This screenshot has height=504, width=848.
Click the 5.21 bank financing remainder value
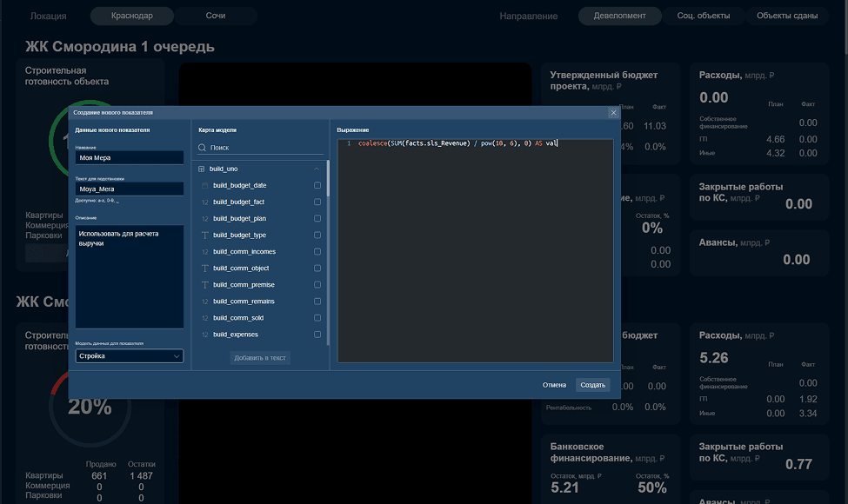pyautogui.click(x=564, y=487)
